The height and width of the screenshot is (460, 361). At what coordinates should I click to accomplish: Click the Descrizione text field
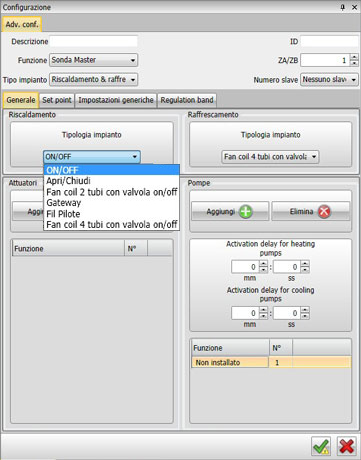(x=93, y=41)
